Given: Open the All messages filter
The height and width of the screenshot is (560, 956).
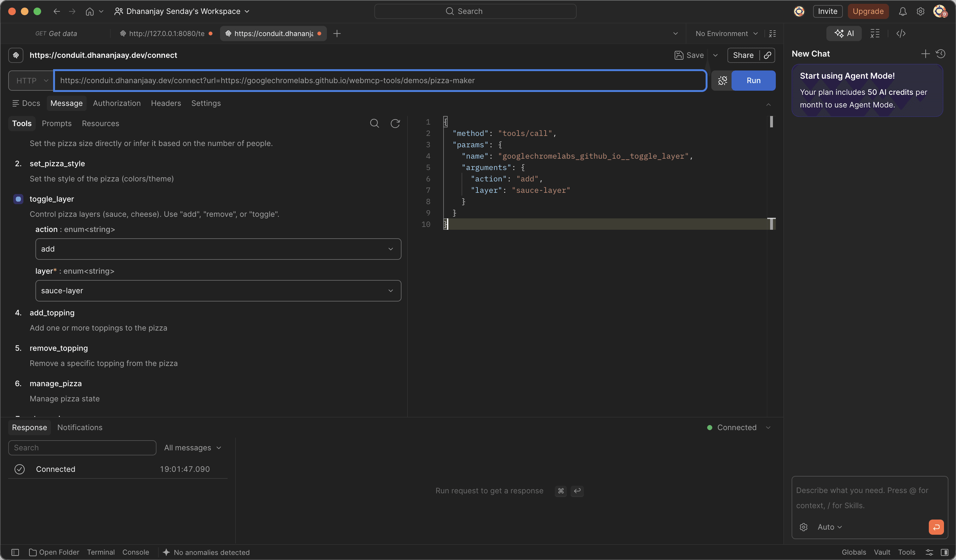Looking at the screenshot, I should point(192,448).
